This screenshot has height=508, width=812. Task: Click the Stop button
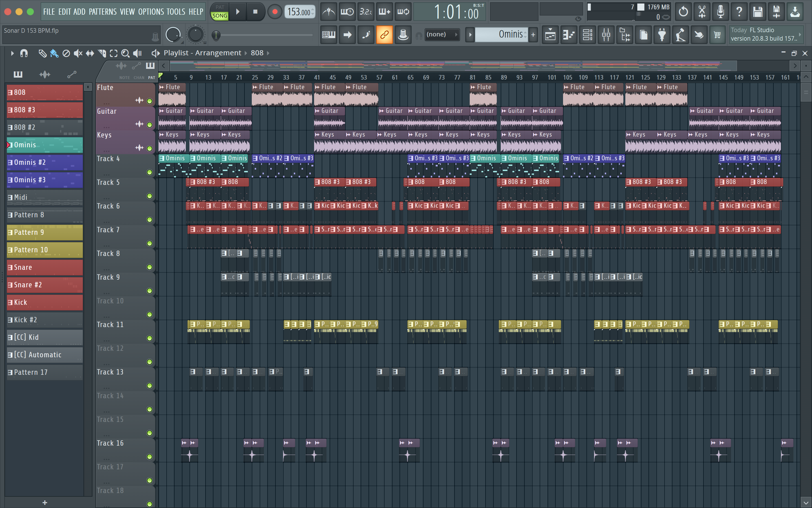click(255, 12)
